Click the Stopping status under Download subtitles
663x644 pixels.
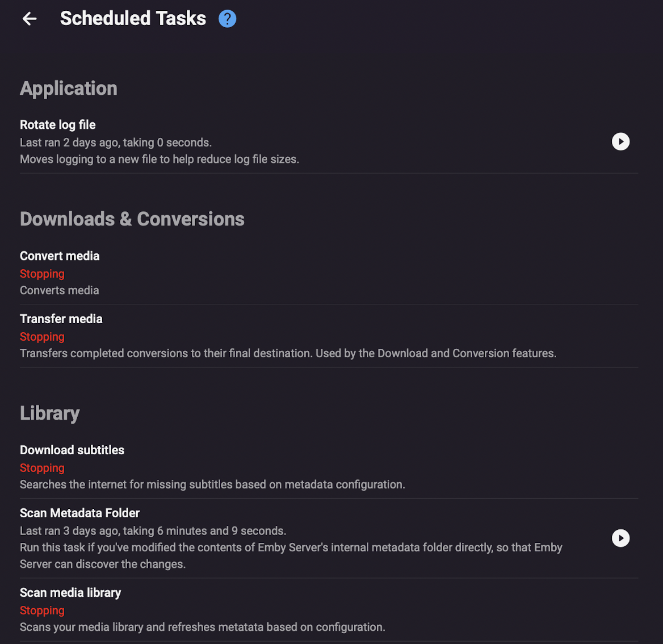[42, 467]
